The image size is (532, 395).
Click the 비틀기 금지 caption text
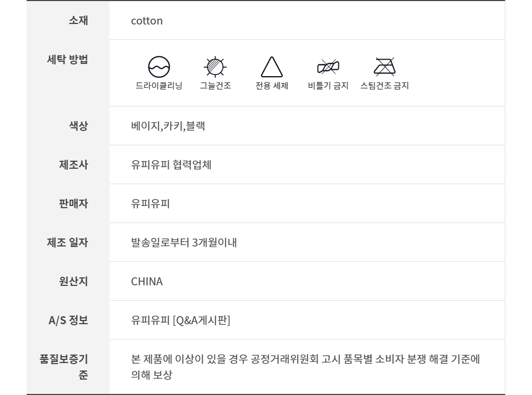328,86
